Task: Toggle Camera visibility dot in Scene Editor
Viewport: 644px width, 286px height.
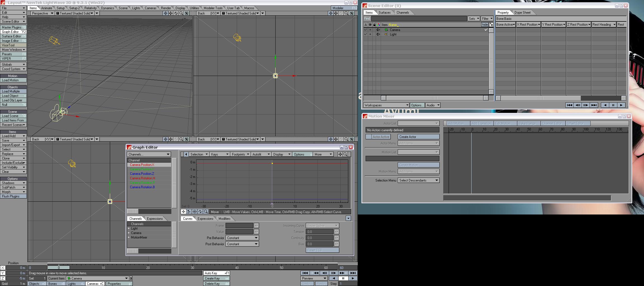Action: tap(370, 30)
